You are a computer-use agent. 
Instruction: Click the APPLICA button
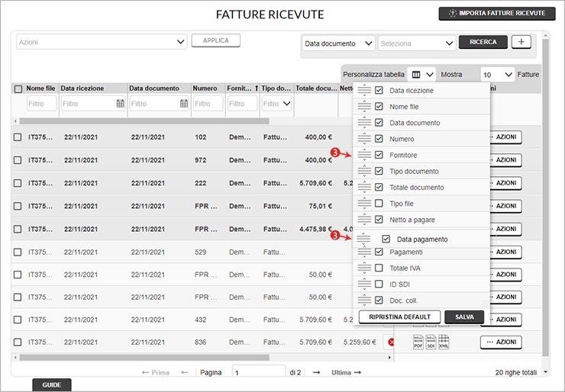coord(215,40)
